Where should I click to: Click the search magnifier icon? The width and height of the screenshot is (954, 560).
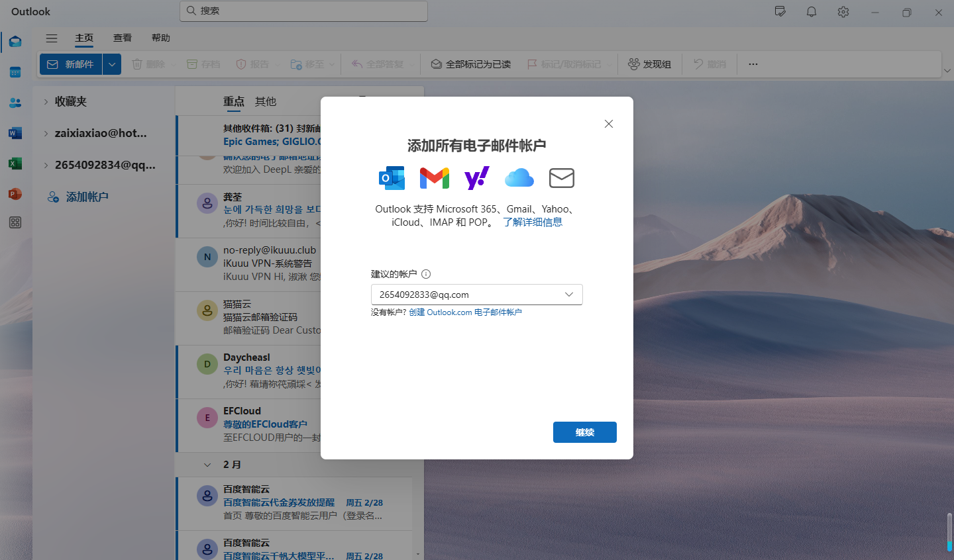(191, 11)
